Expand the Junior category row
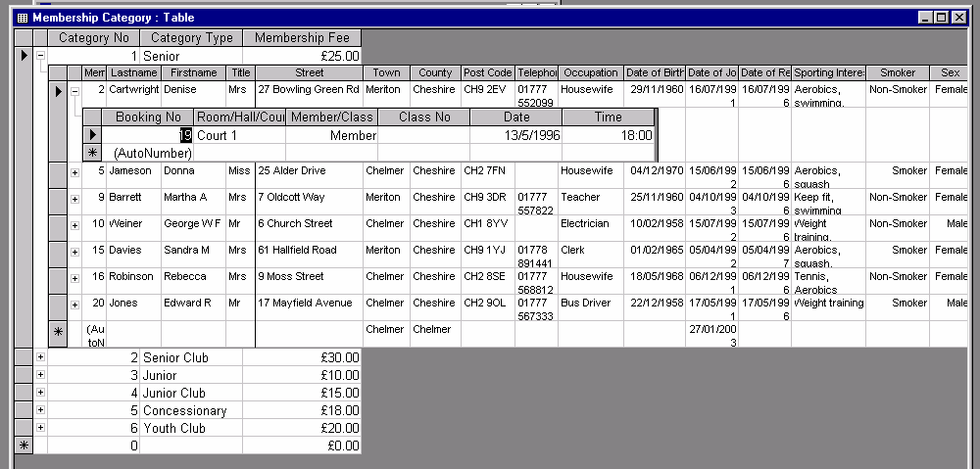The image size is (980, 469). tap(40, 375)
